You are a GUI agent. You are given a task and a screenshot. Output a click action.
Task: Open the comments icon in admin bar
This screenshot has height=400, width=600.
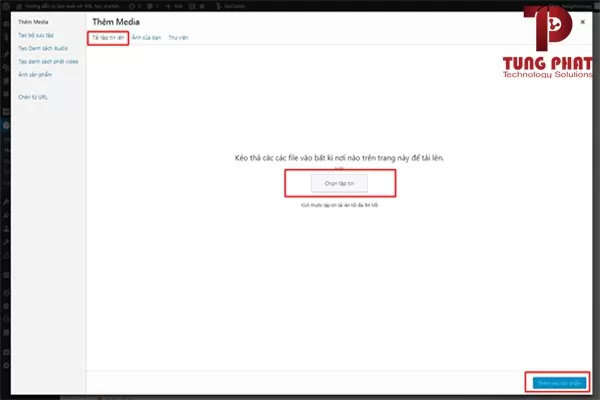(x=153, y=6)
